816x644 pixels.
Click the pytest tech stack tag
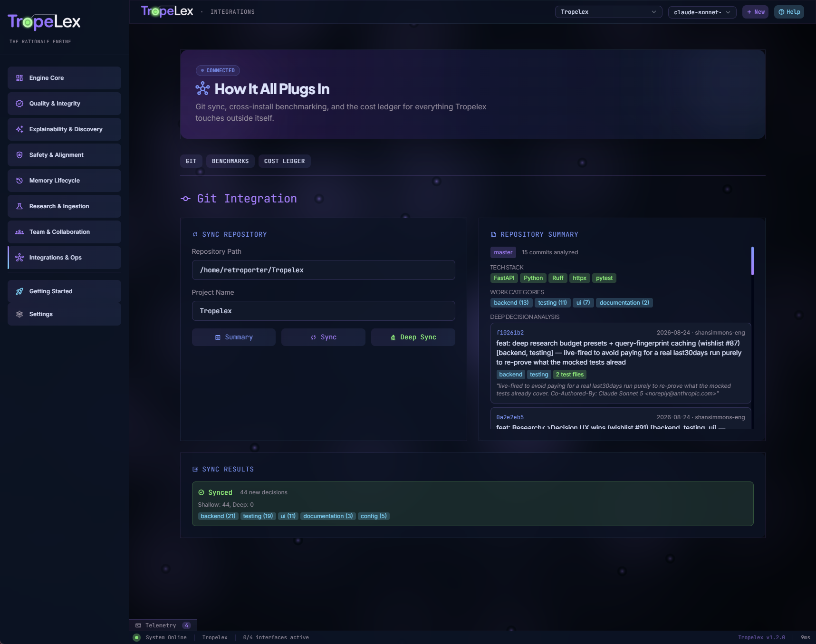click(604, 278)
